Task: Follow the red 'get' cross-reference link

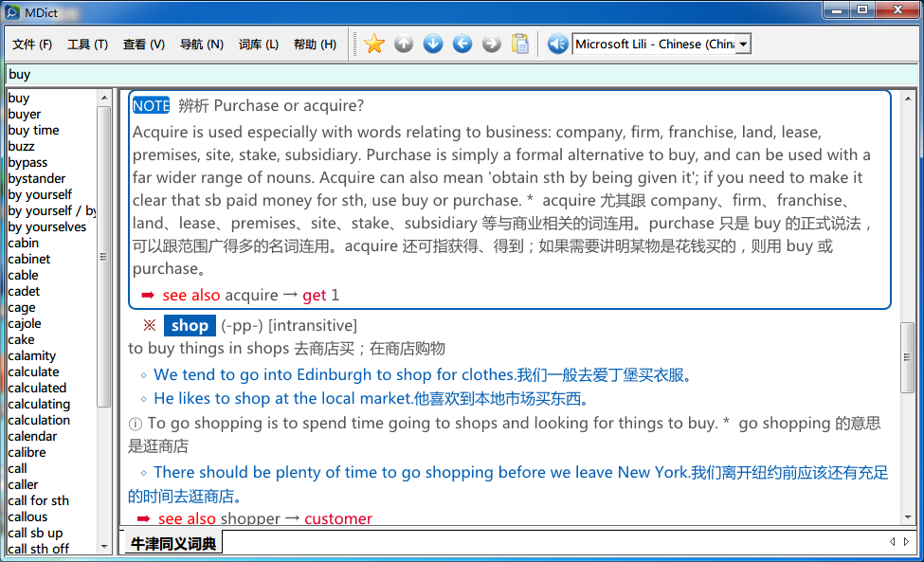Action: [x=314, y=295]
